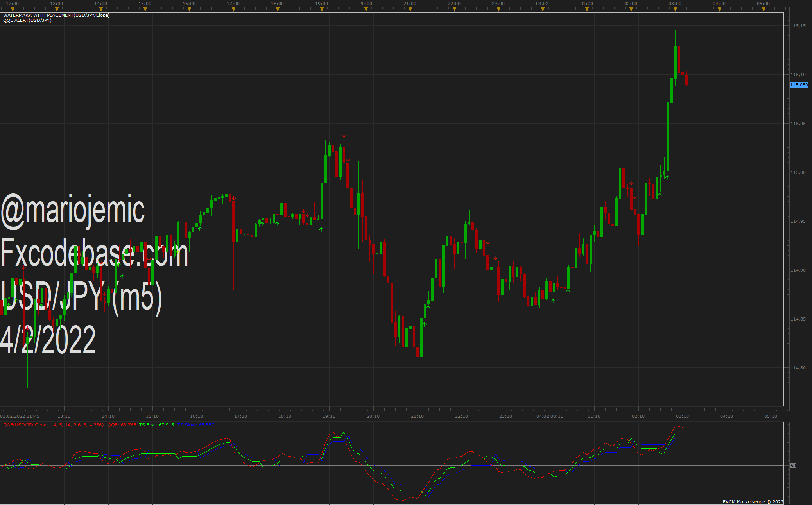Image resolution: width=812 pixels, height=505 pixels.
Task: Click the orange marker under 16:00
Action: [x=189, y=9]
